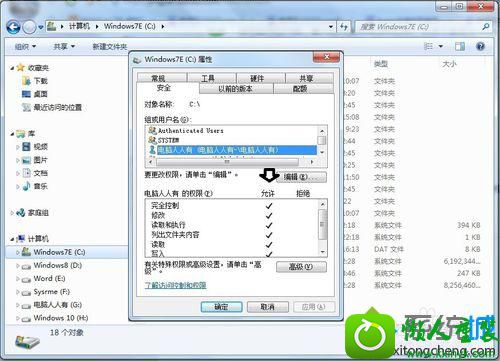The height and width of the screenshot is (361, 500).
Task: Toggle the preview pane icon
Action: click(460, 46)
